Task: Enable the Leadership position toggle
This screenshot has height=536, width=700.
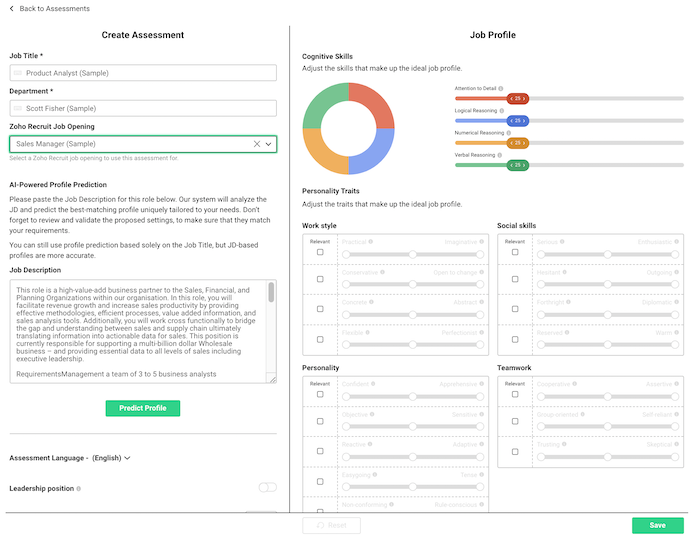Action: (267, 488)
